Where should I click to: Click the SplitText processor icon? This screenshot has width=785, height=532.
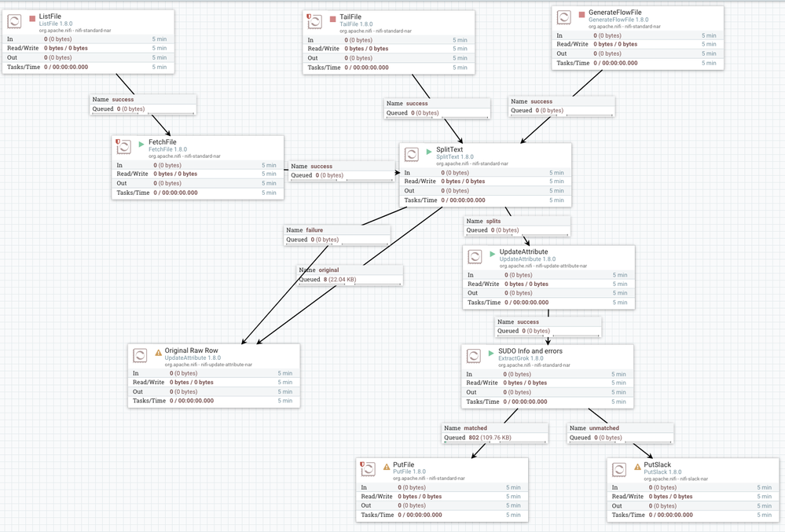[412, 155]
